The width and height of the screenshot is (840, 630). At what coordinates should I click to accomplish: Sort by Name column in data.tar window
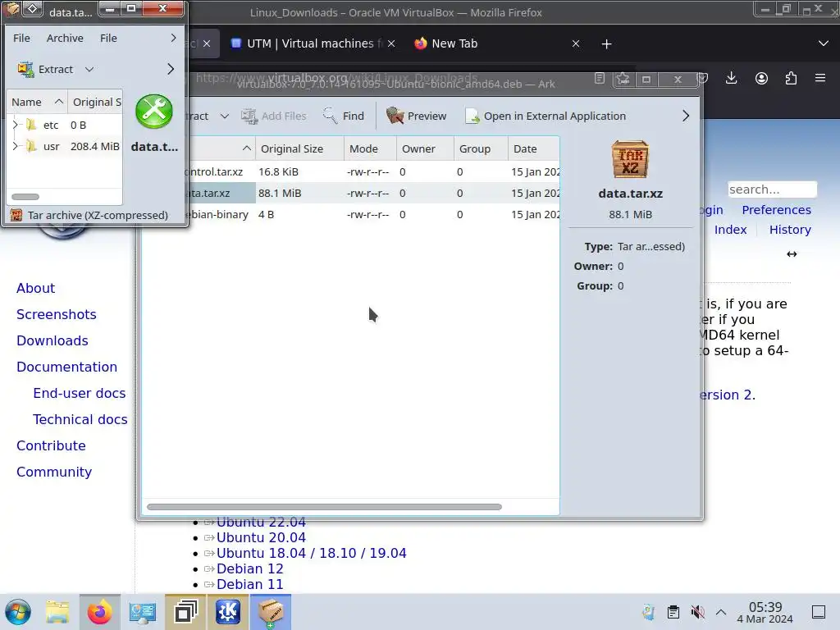pos(37,102)
